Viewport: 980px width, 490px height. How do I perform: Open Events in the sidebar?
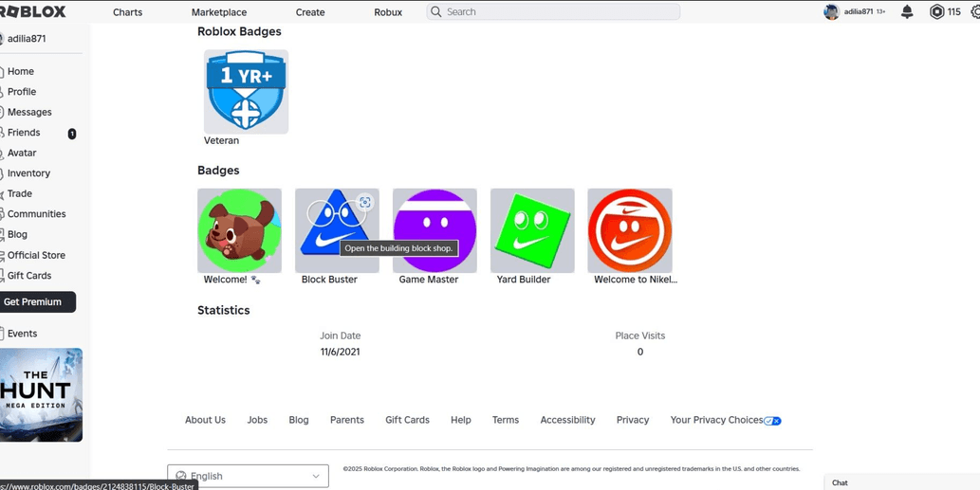click(x=22, y=334)
